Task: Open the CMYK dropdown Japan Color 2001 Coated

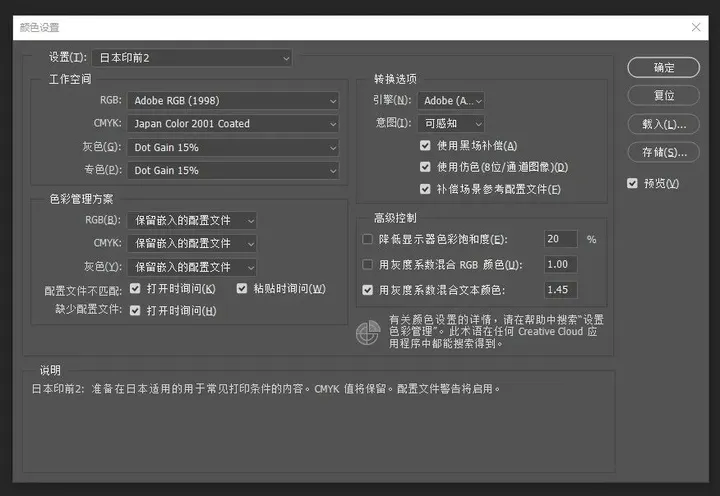Action: 233,124
